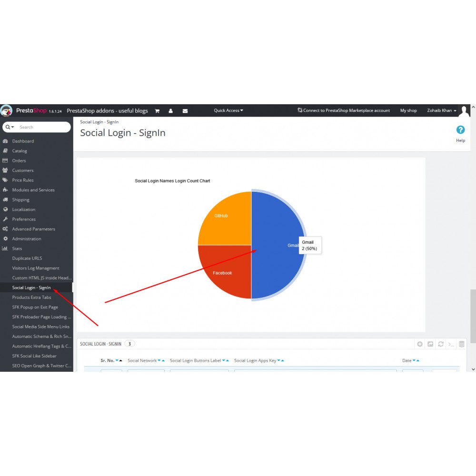Viewport: 476px width, 476px height.
Task: Sort Social Login Buttons Label ascending
Action: tap(228, 360)
